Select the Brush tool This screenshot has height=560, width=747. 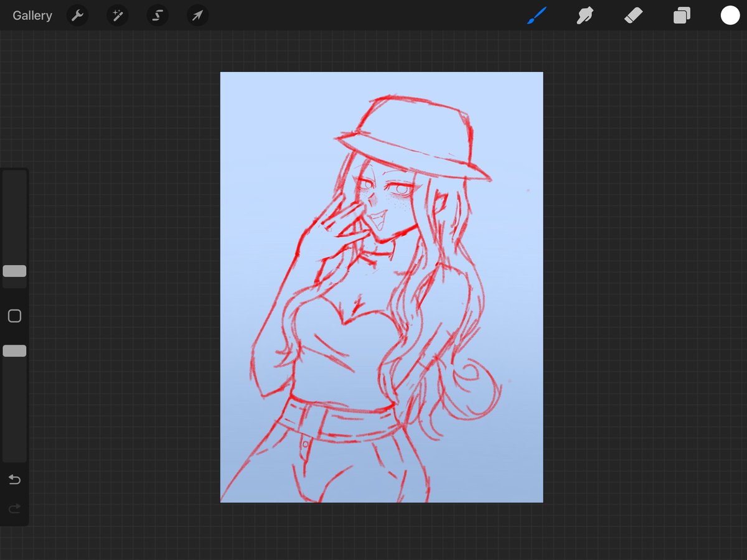[x=537, y=16]
